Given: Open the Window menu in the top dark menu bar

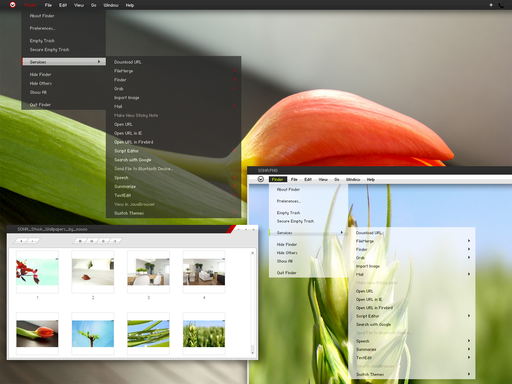Looking at the screenshot, I should pos(111,5).
